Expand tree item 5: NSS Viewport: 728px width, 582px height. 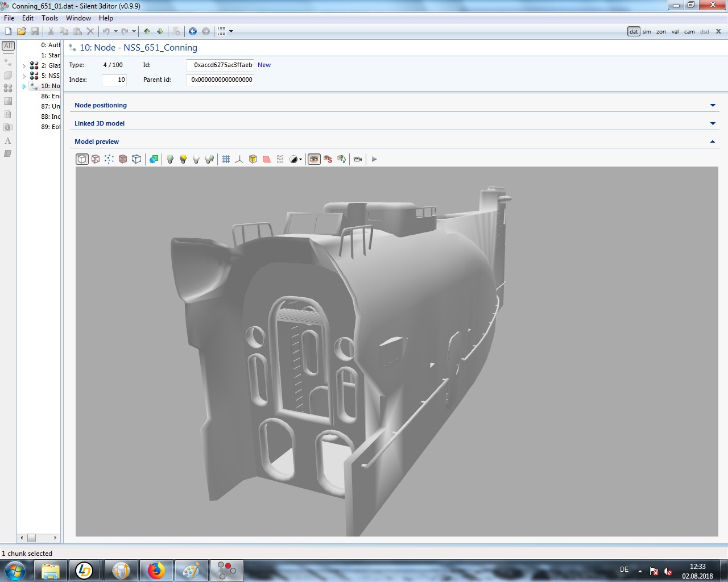[x=24, y=76]
